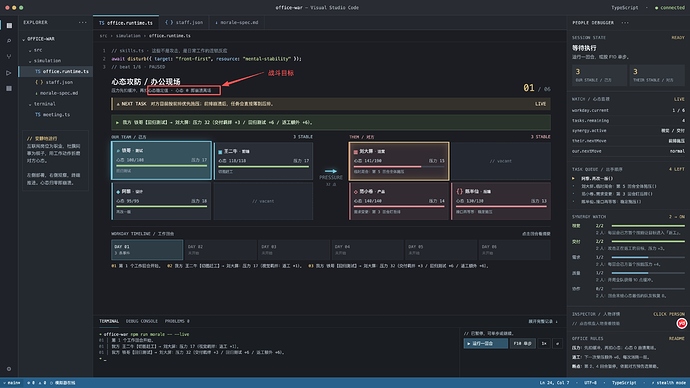Image resolution: width=690 pixels, height=388 pixels.
Task: Switch to the staff.json editor tab
Action: click(184, 22)
